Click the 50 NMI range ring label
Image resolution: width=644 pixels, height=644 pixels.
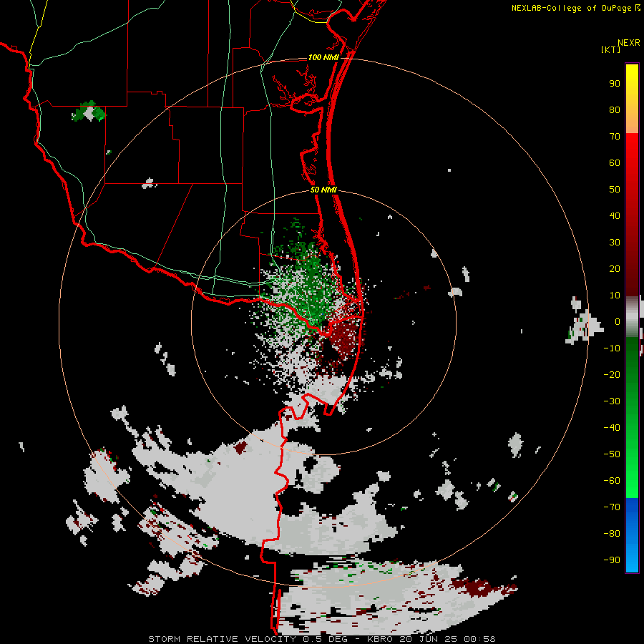tap(323, 190)
